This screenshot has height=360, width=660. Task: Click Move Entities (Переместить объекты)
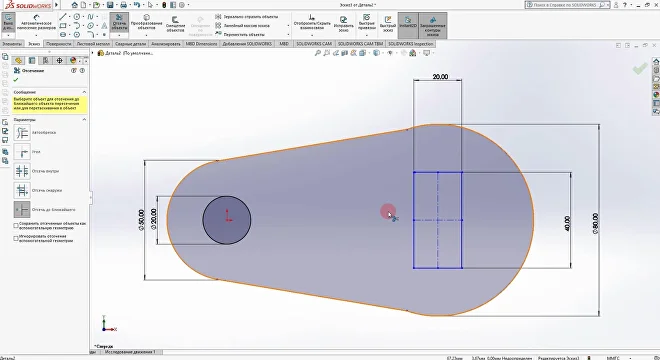click(x=240, y=34)
